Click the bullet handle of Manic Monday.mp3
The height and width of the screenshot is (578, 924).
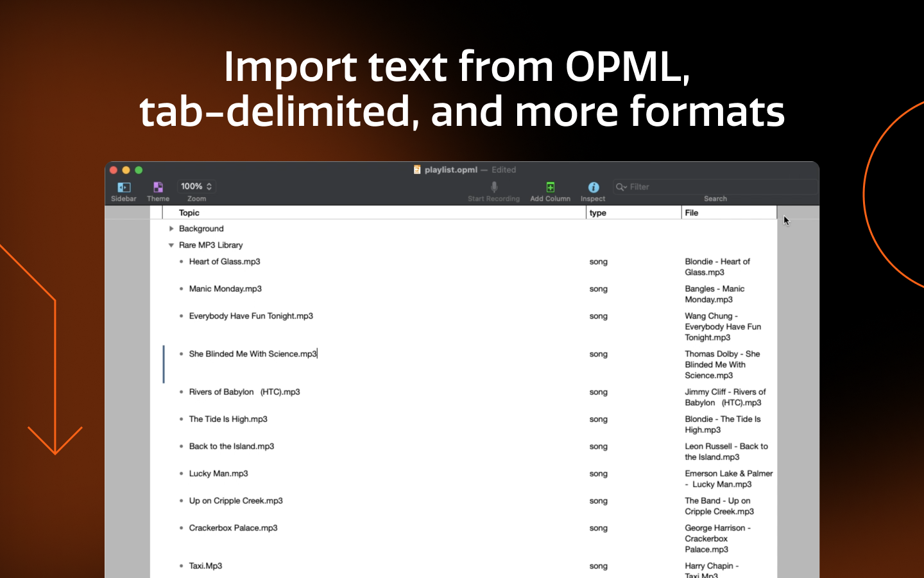(182, 289)
